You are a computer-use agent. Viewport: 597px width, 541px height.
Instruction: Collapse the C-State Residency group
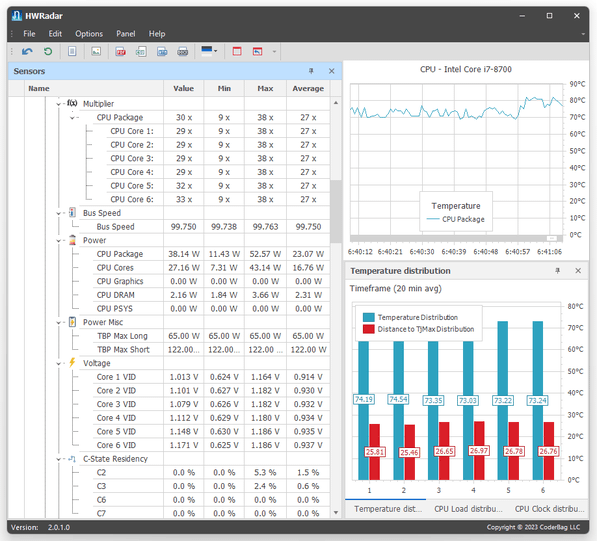click(58, 459)
